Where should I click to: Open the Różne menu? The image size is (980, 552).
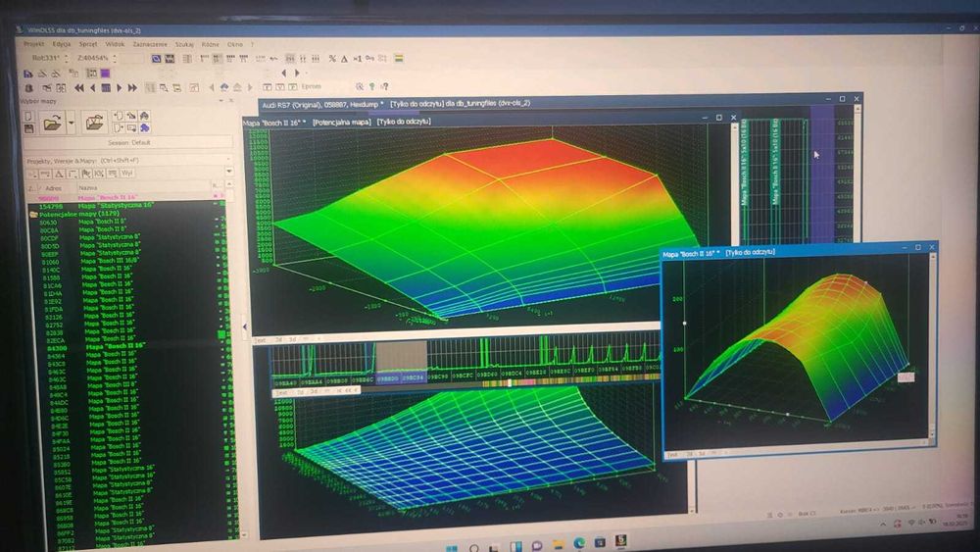[x=211, y=44]
